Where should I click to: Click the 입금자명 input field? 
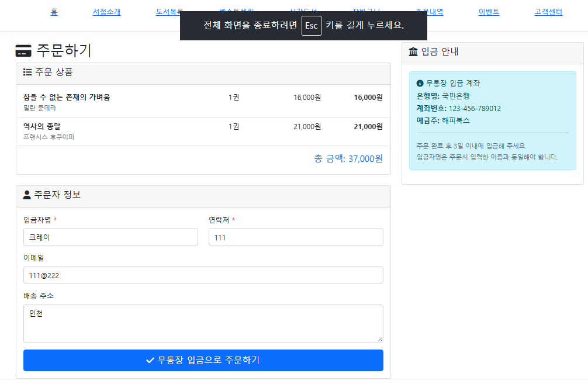[x=110, y=237]
